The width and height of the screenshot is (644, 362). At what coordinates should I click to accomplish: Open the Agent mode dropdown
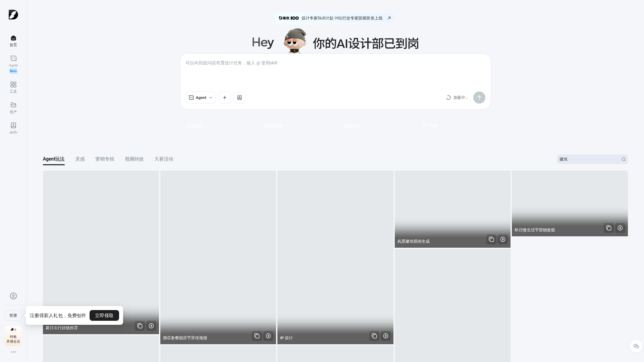pos(201,98)
